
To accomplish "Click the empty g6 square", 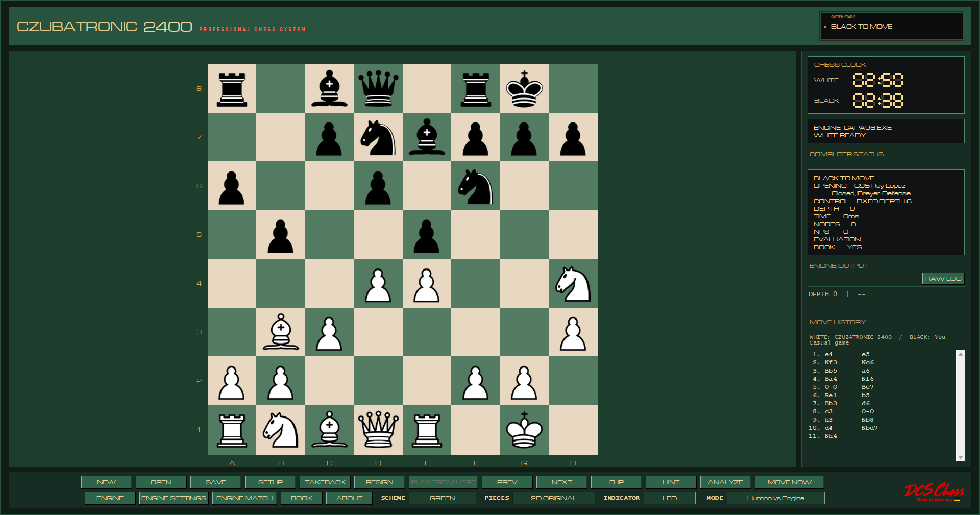I will [524, 186].
